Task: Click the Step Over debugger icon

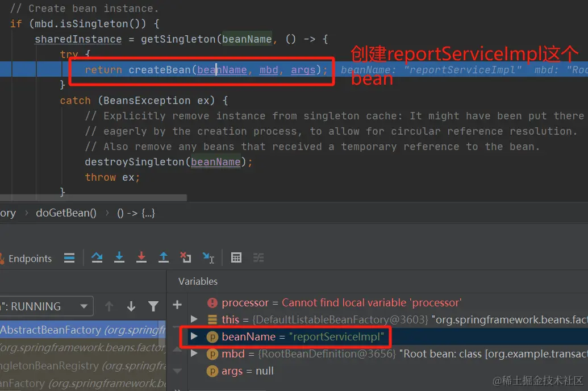Action: [97, 257]
